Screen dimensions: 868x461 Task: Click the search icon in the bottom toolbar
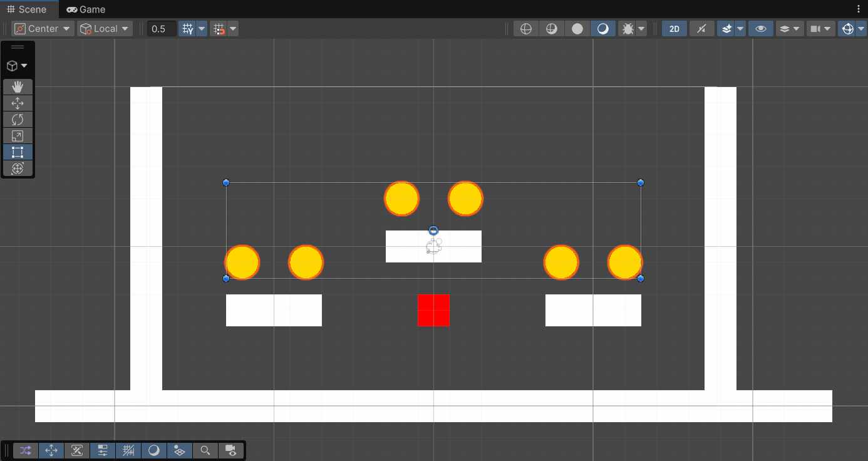point(205,450)
